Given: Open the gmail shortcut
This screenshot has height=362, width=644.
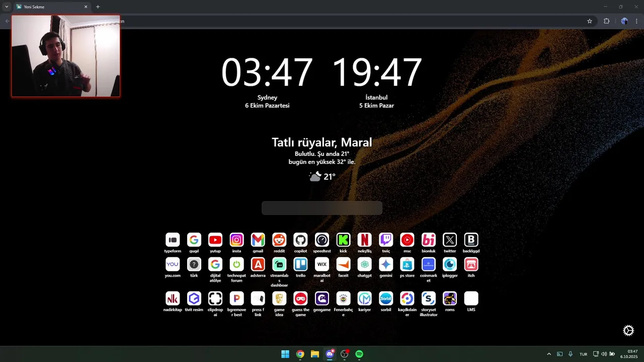Looking at the screenshot, I should 258,240.
